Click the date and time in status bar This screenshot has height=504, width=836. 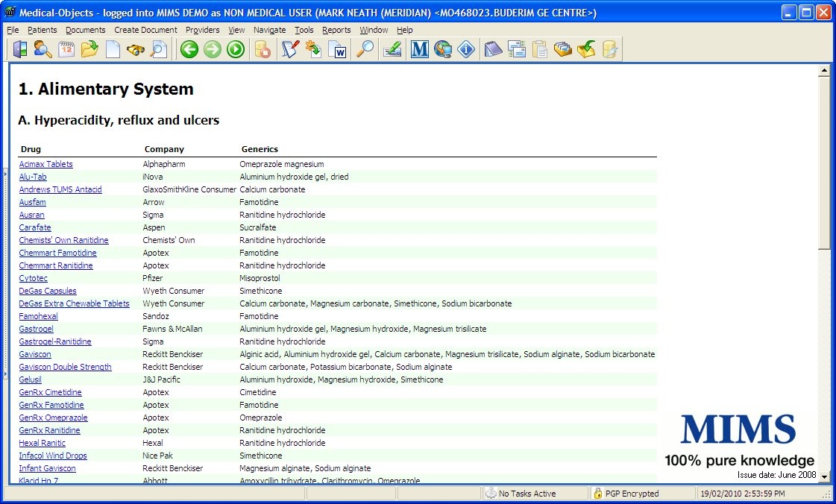743,494
